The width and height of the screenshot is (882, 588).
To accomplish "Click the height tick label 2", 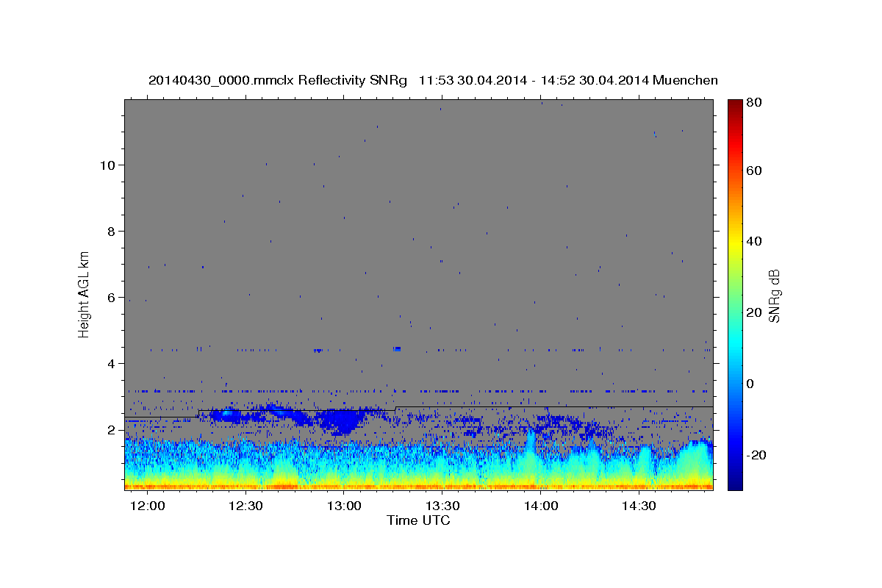I will pyautogui.click(x=111, y=430).
